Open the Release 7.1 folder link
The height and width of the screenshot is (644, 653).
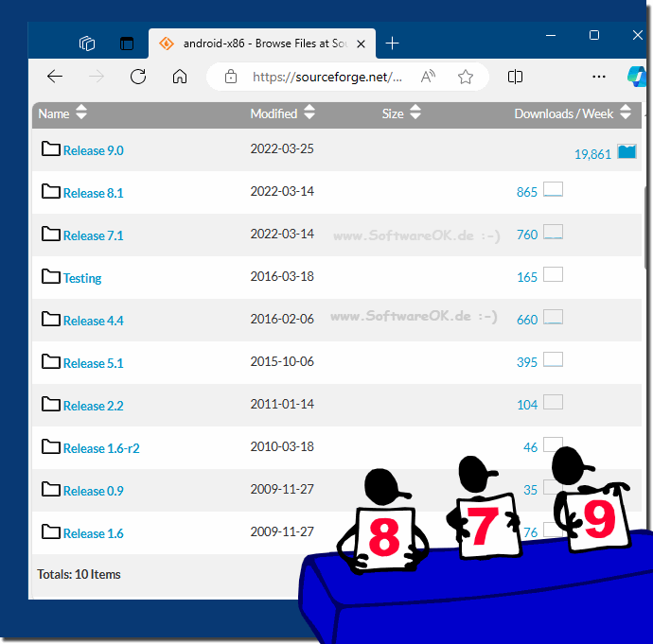click(94, 235)
